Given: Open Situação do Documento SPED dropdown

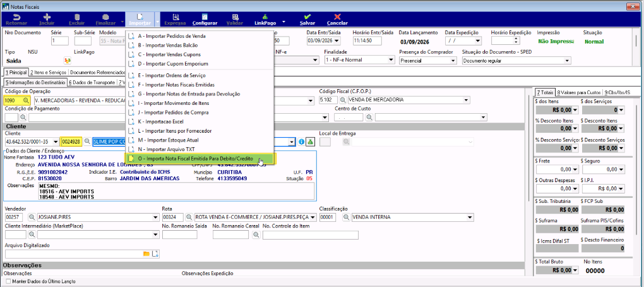Looking at the screenshot, I should pos(568,61).
